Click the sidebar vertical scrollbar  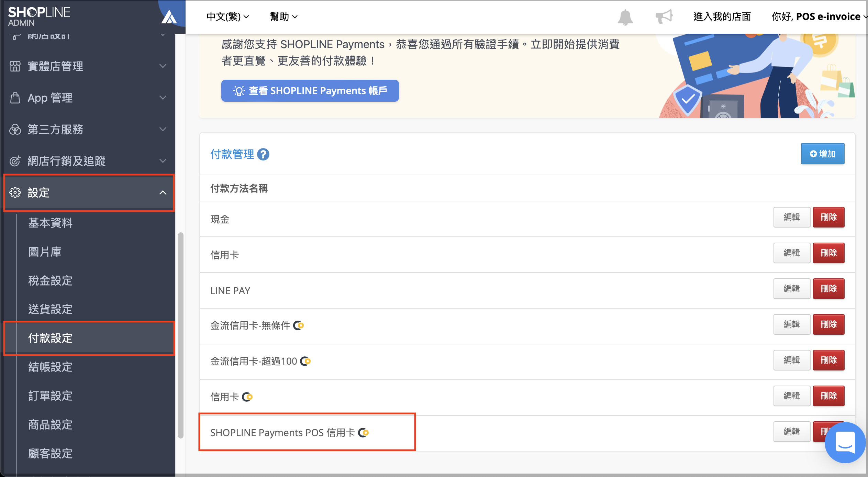click(180, 335)
